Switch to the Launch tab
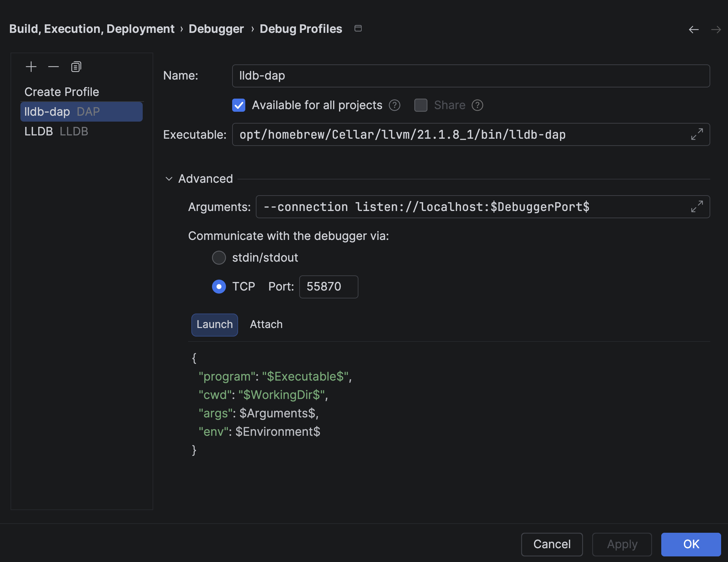 (215, 324)
